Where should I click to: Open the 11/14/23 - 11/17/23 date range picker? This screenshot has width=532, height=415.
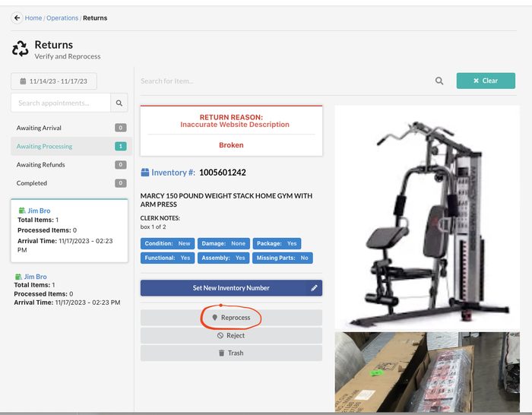[54, 81]
